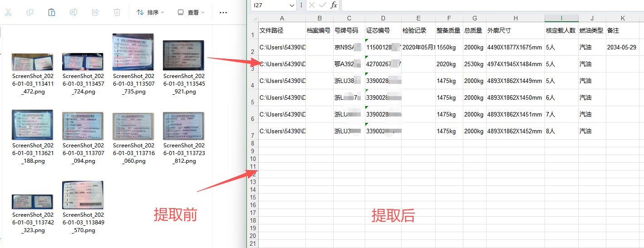Click the 文件路径 header cell
Image resolution: width=644 pixels, height=248 pixels.
(x=282, y=30)
